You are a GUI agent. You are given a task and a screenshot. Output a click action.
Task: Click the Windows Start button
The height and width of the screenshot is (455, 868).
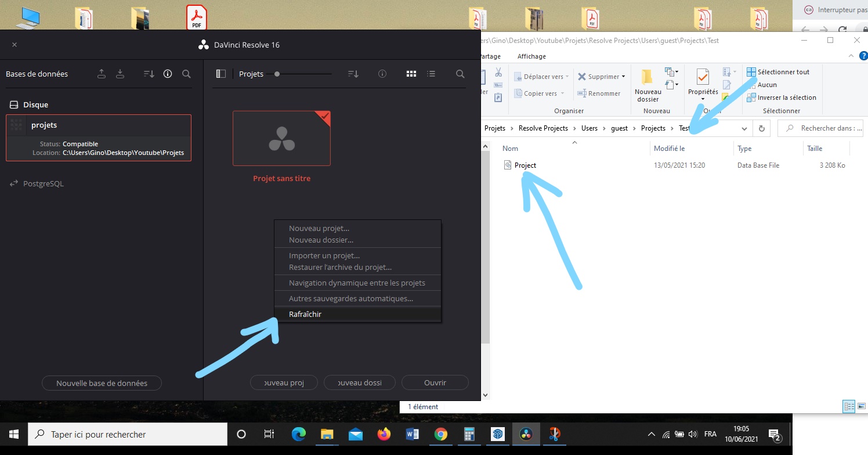tap(14, 434)
